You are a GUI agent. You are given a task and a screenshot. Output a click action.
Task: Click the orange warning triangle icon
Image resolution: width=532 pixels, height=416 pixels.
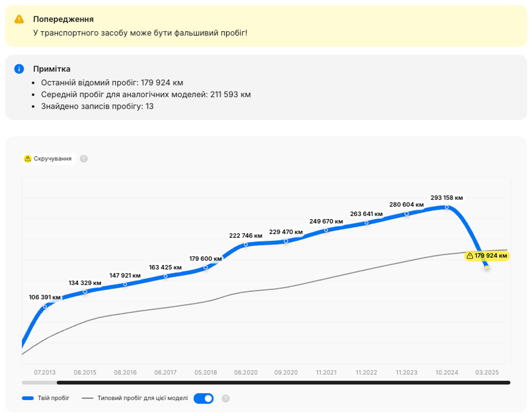coord(19,19)
